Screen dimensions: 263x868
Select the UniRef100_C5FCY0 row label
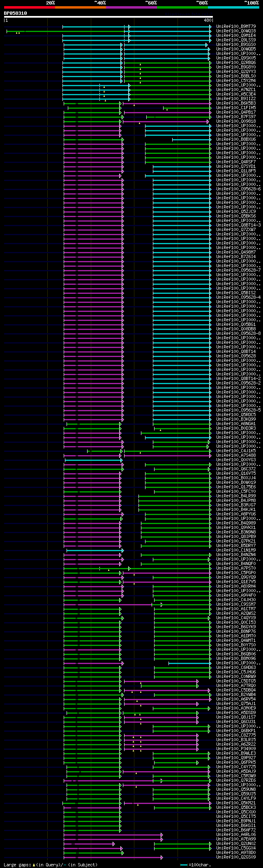tap(236, 491)
